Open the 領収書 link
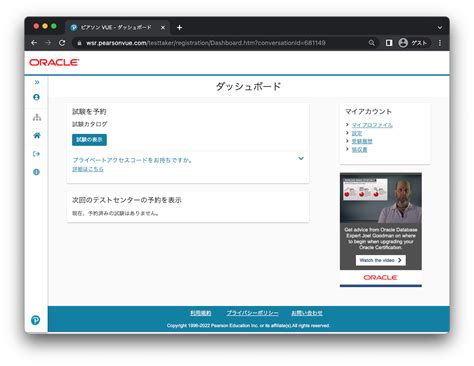This screenshot has width=474, height=366. point(359,150)
